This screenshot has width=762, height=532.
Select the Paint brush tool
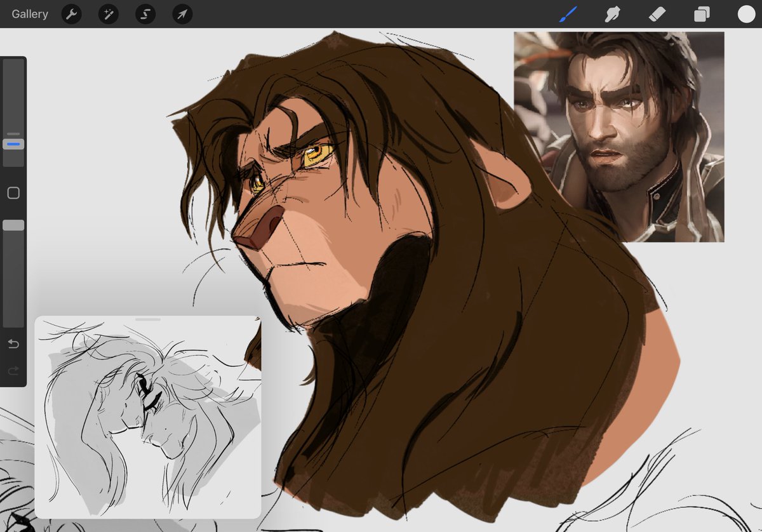568,14
